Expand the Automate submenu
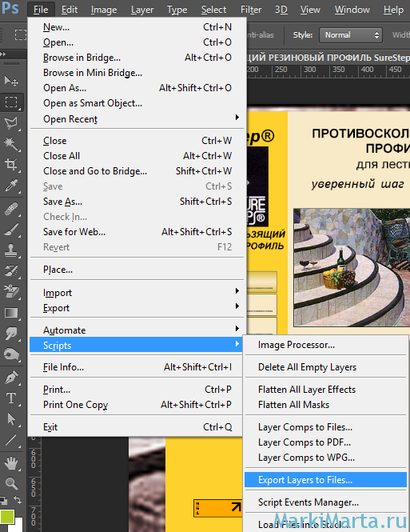The width and height of the screenshot is (410, 532). click(137, 330)
